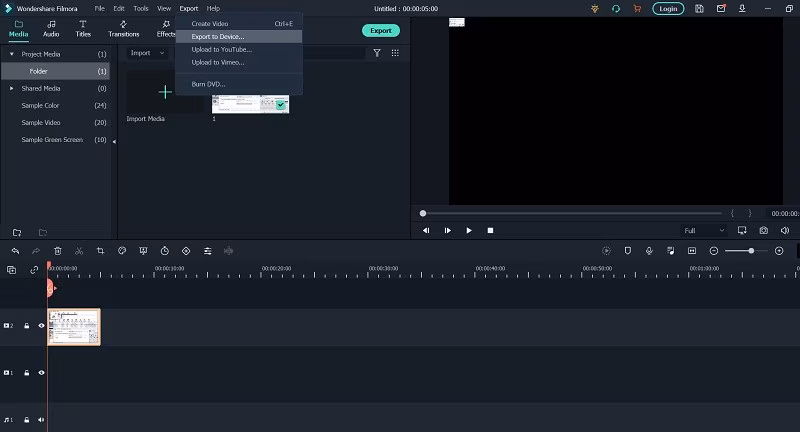Click the Login button

coord(668,9)
